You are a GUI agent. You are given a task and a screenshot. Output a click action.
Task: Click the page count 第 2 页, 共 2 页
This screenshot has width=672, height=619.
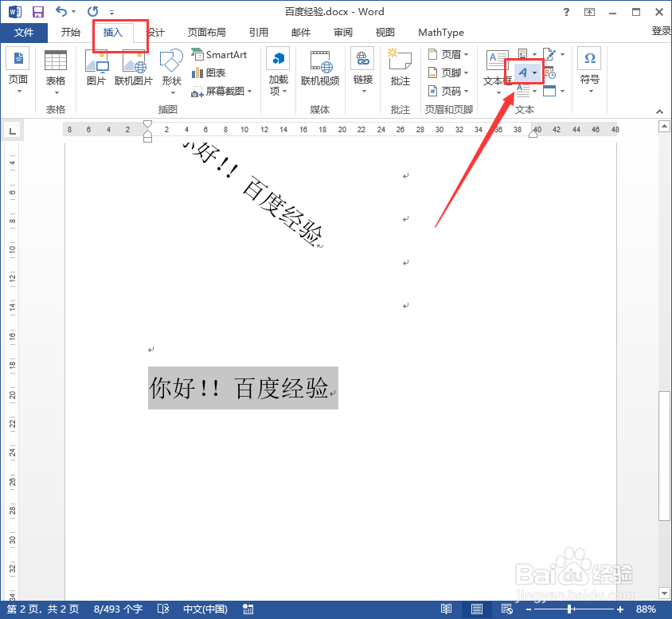[43, 609]
